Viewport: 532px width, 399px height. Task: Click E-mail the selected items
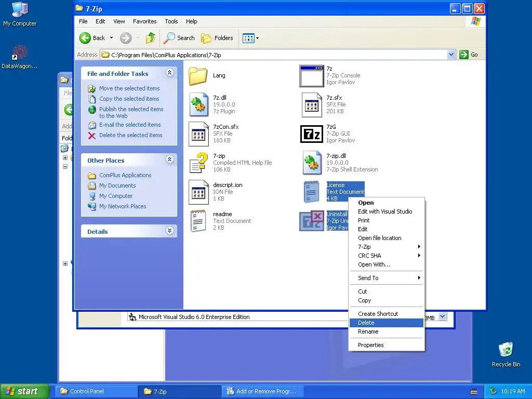(130, 125)
